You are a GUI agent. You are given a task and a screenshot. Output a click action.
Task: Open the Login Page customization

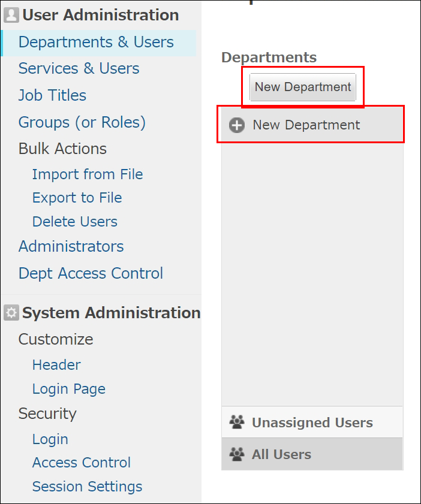coord(68,388)
